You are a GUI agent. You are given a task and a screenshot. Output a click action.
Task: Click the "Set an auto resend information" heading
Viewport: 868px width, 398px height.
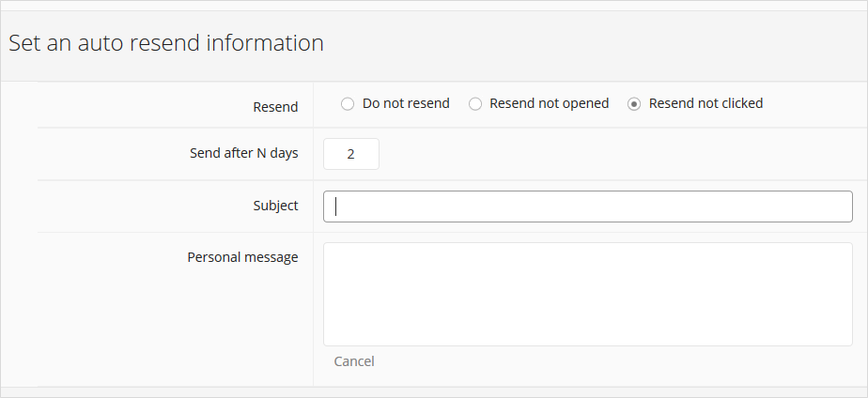pyautogui.click(x=166, y=43)
